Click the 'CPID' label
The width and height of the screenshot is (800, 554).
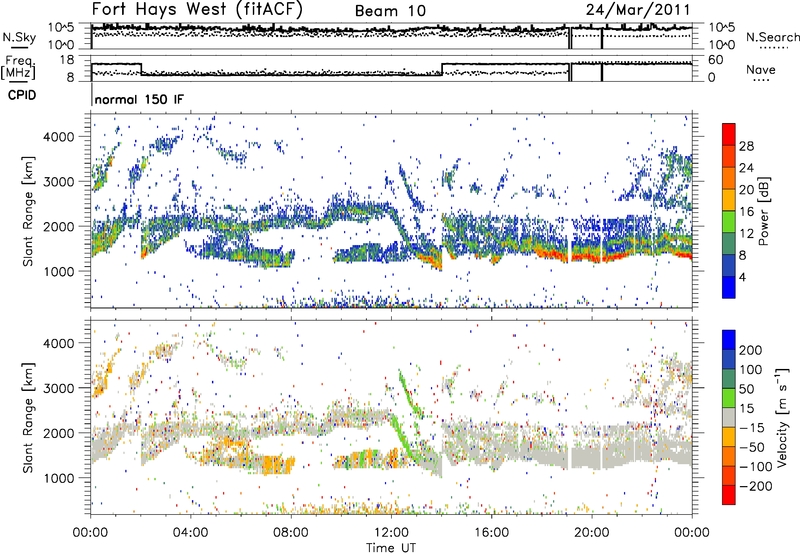tap(22, 95)
